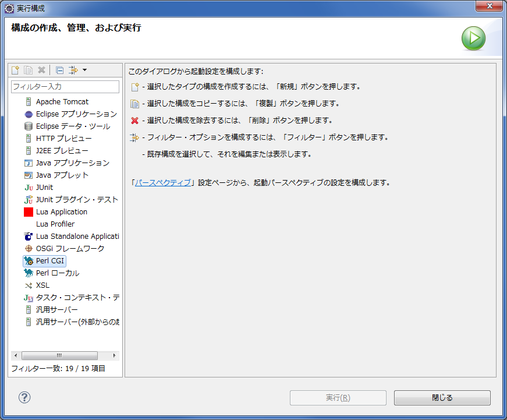Screen dimensions: 507x420
Task: Select OSGi フレームワーク entry
Action: [x=70, y=249]
